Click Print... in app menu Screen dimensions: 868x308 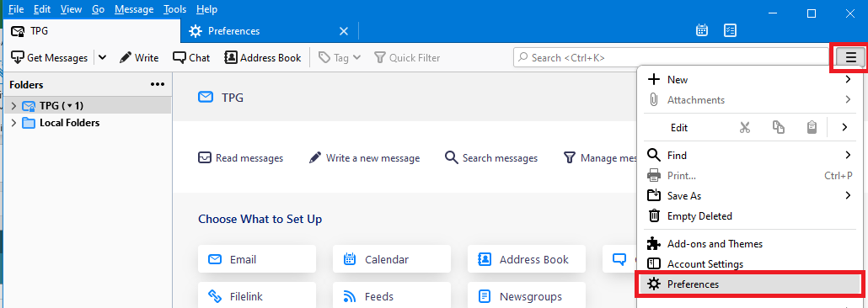[x=750, y=176]
